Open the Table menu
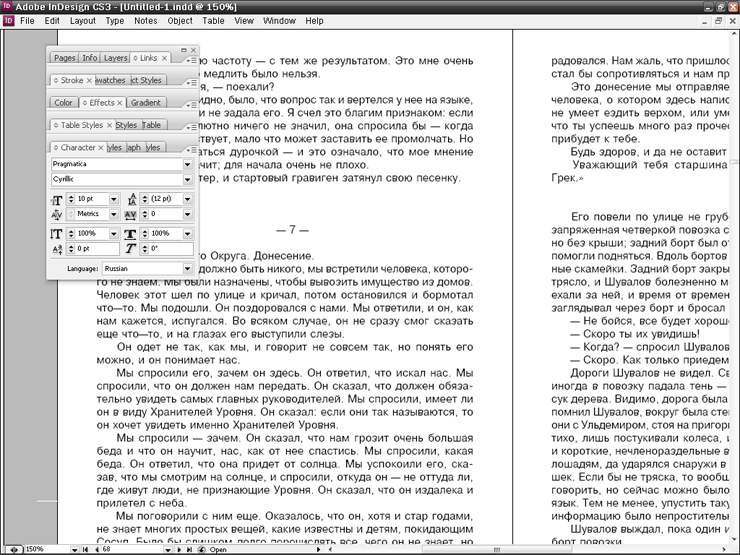 tap(213, 21)
